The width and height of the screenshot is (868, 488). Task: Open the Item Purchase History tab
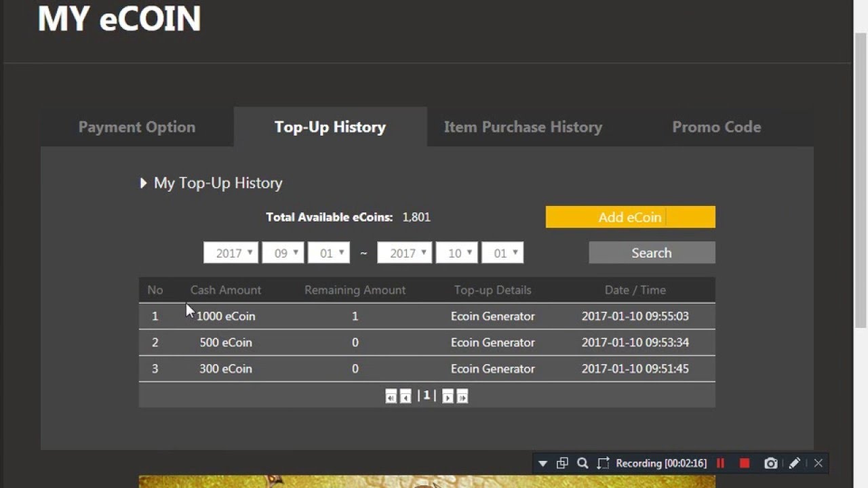[523, 127]
